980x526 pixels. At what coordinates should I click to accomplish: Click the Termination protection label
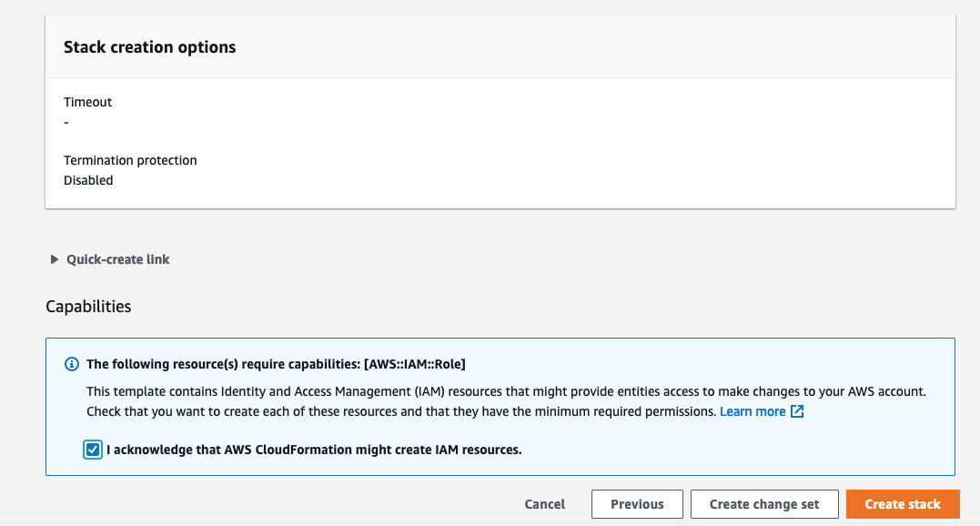130,159
